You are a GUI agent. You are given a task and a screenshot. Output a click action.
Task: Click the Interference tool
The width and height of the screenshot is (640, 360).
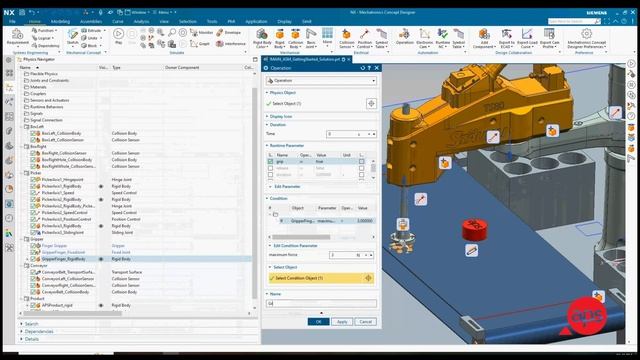point(231,43)
